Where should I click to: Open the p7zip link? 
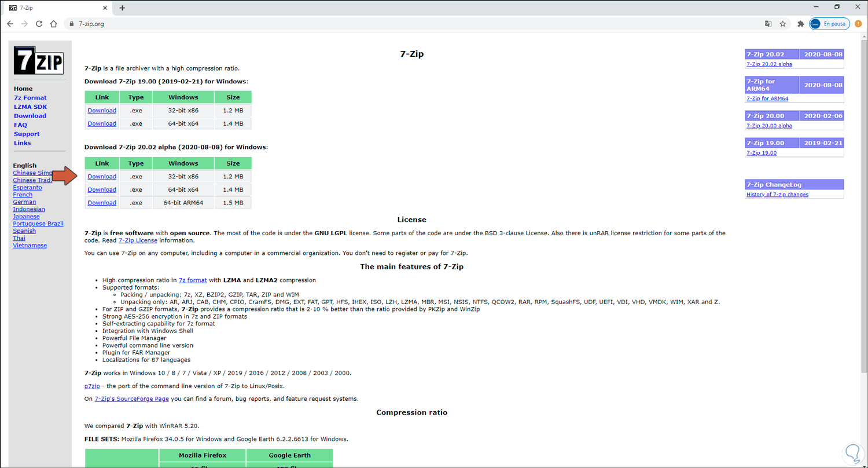point(93,386)
